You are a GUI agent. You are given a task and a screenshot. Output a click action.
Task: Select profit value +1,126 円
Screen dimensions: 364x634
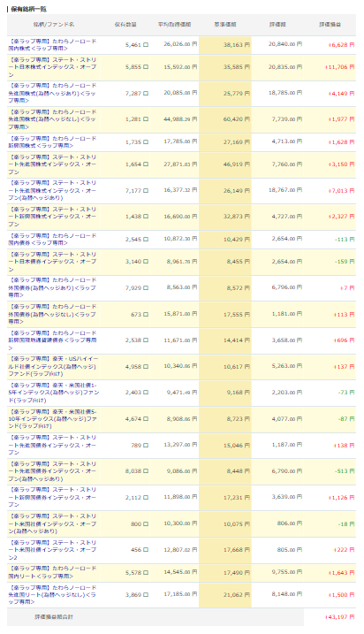(341, 498)
